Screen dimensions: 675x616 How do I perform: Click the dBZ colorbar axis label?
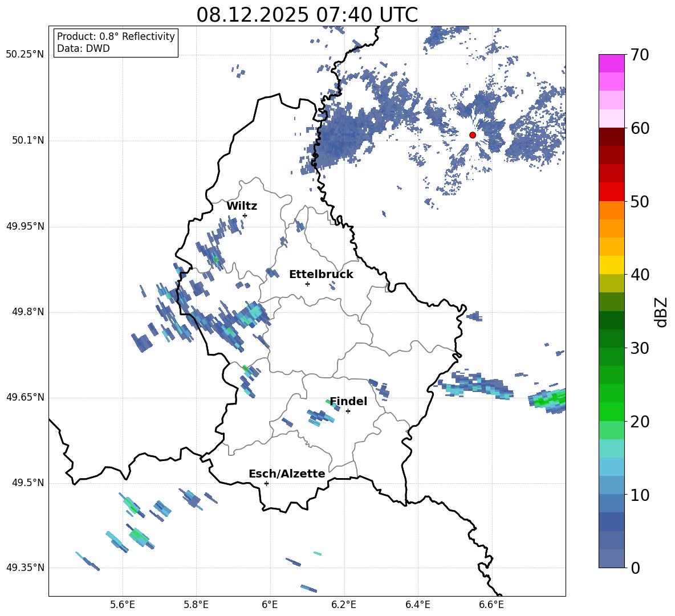[662, 312]
